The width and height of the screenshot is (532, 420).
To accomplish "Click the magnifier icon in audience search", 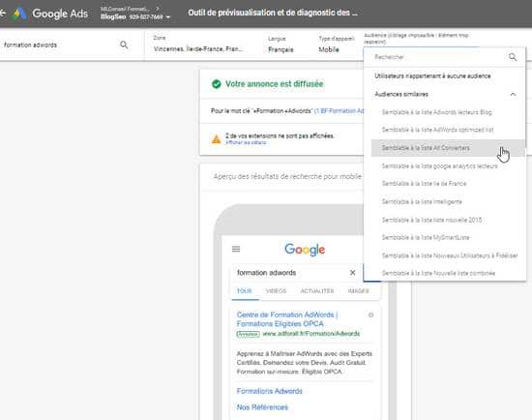I will coord(513,57).
